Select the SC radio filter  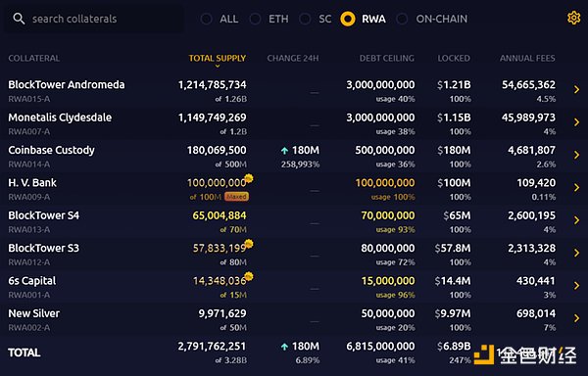305,19
